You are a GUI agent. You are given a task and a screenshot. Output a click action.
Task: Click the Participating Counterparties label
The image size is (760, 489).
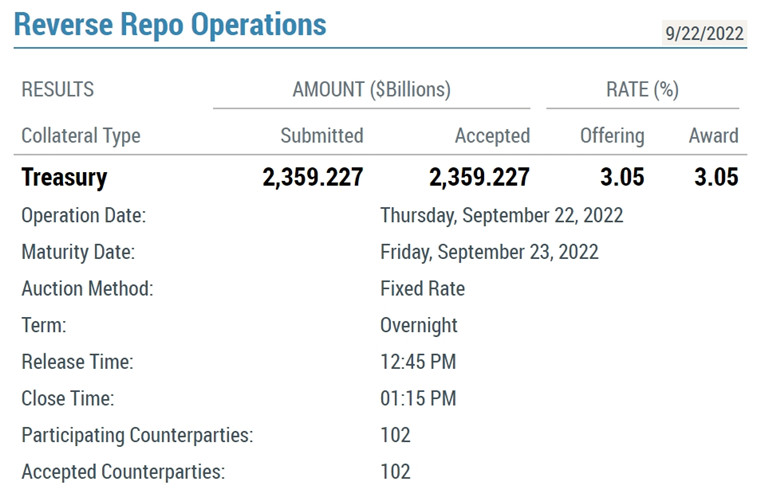click(137, 435)
